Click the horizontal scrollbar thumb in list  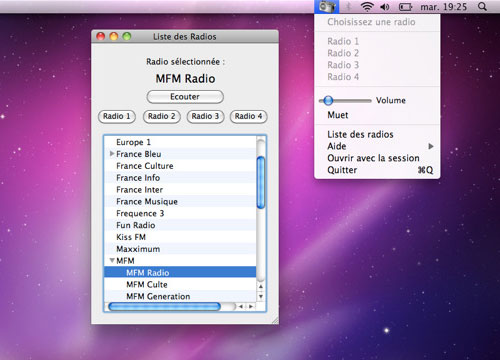(164, 306)
